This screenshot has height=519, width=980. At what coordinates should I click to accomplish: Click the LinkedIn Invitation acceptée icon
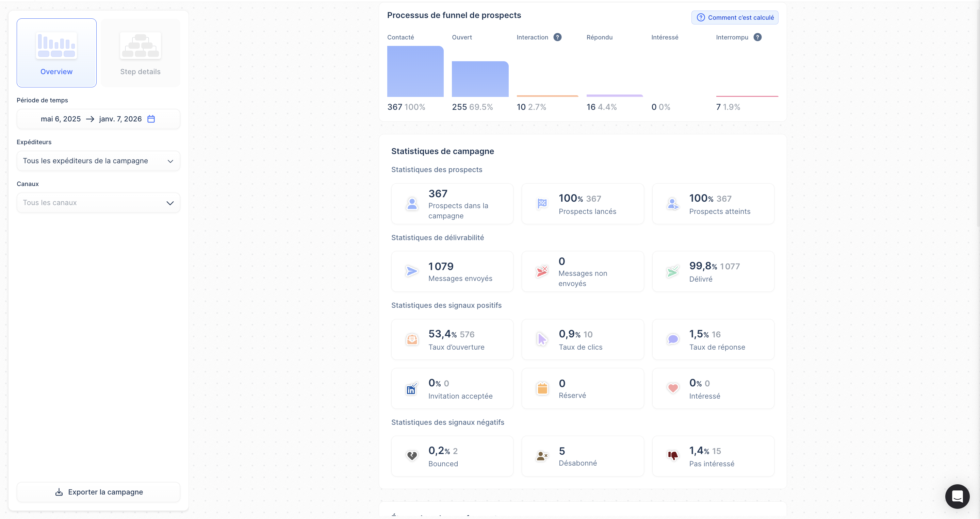412,389
